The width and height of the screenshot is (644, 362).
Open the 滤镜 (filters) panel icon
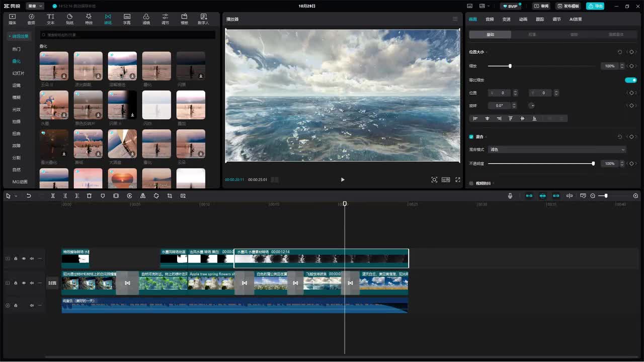(146, 19)
